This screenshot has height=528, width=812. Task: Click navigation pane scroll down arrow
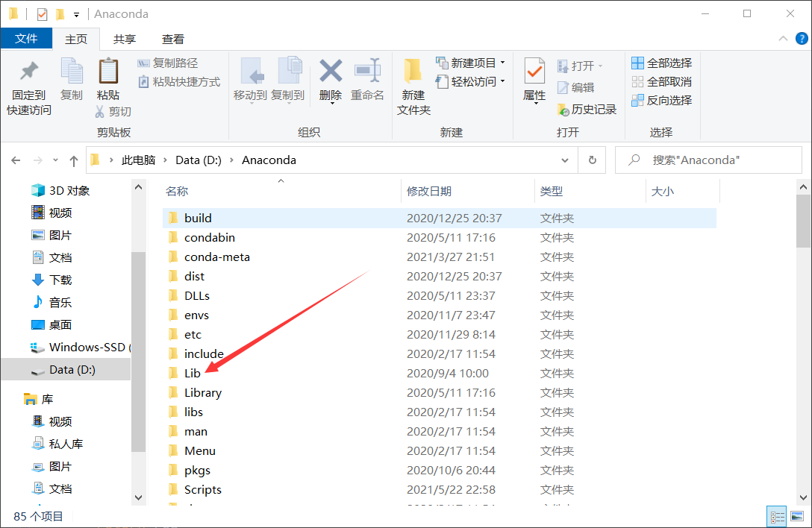pyautogui.click(x=138, y=497)
